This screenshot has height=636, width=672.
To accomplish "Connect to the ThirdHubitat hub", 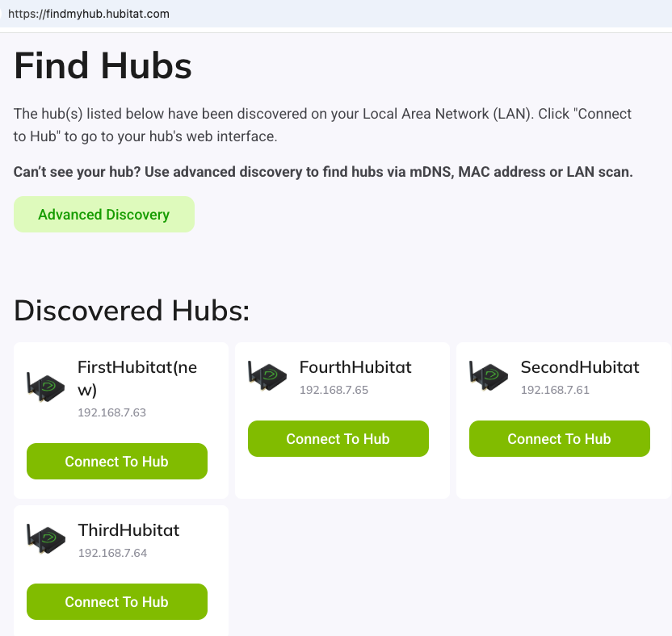I will point(117,602).
